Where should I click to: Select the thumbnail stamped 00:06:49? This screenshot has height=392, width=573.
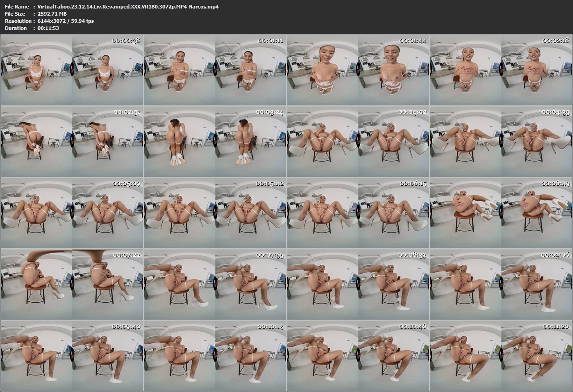click(x=501, y=213)
